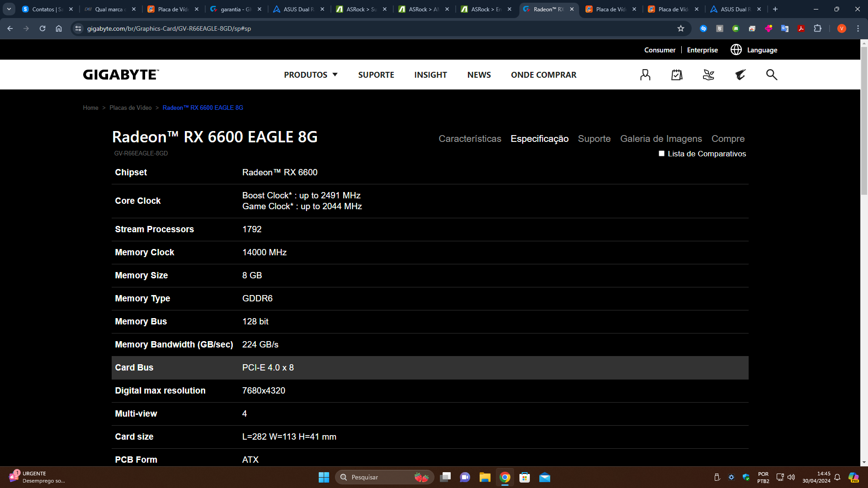868x488 pixels.
Task: Open a new browser tab
Action: click(x=775, y=9)
